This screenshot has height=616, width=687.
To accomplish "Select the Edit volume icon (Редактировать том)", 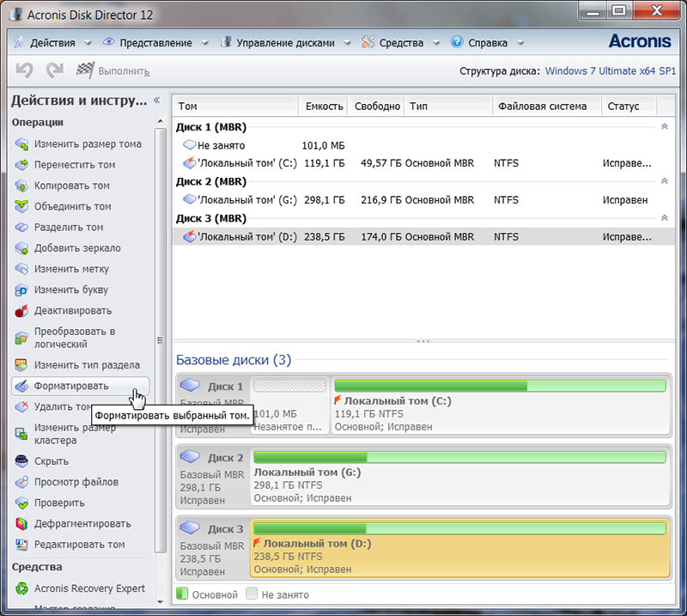I will point(21,545).
